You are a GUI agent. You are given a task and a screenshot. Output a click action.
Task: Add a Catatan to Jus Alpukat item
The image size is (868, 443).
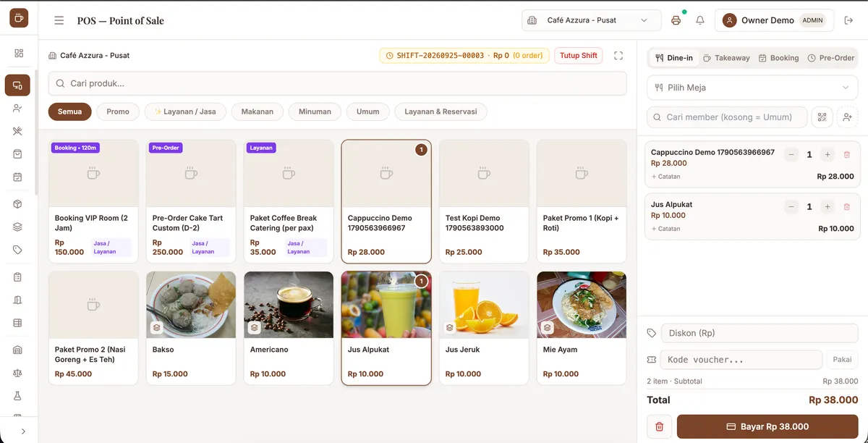tap(666, 229)
